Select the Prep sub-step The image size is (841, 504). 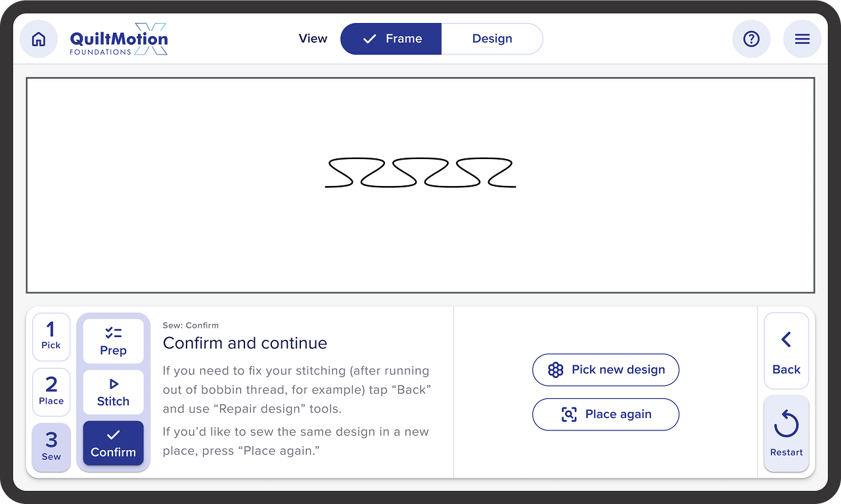coord(113,341)
